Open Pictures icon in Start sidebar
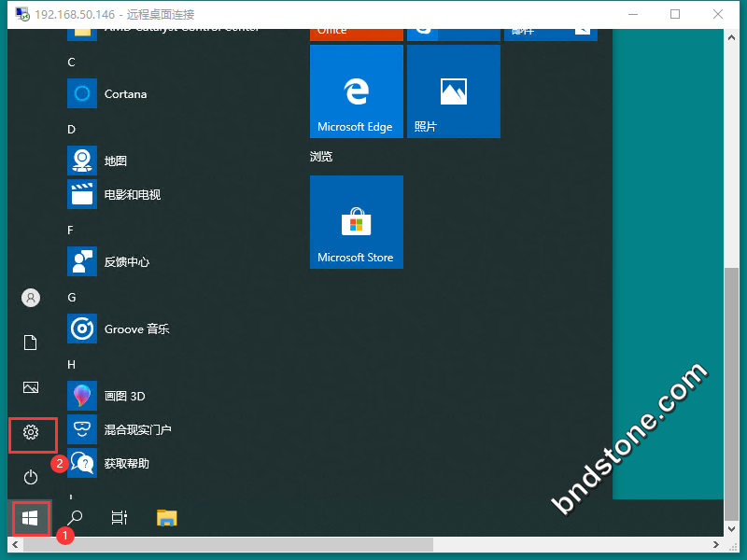This screenshot has width=747, height=560. (31, 387)
